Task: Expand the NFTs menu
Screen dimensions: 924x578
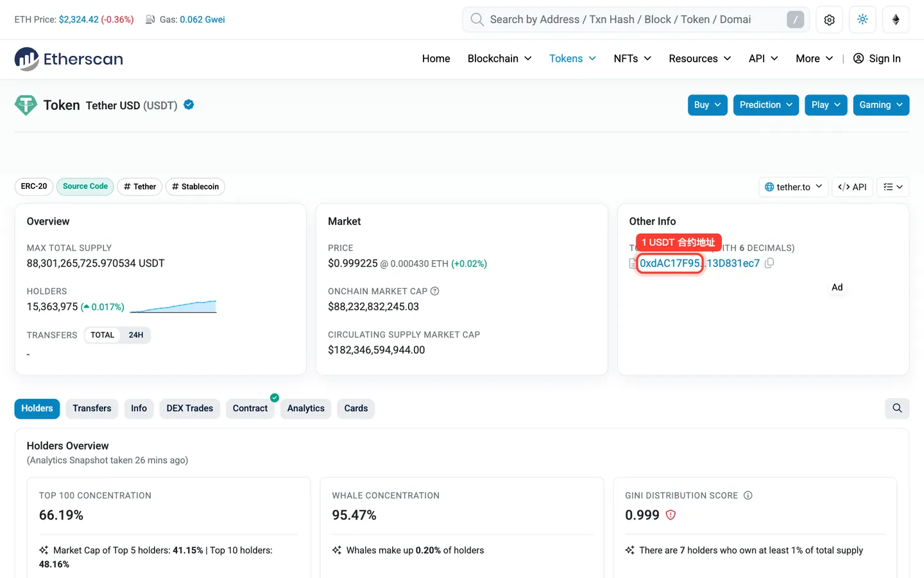Action: (x=632, y=58)
